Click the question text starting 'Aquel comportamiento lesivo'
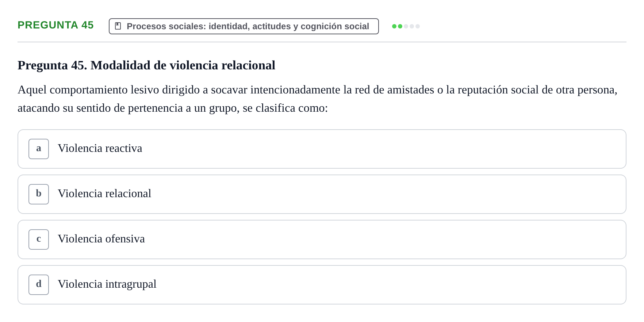 (x=318, y=99)
